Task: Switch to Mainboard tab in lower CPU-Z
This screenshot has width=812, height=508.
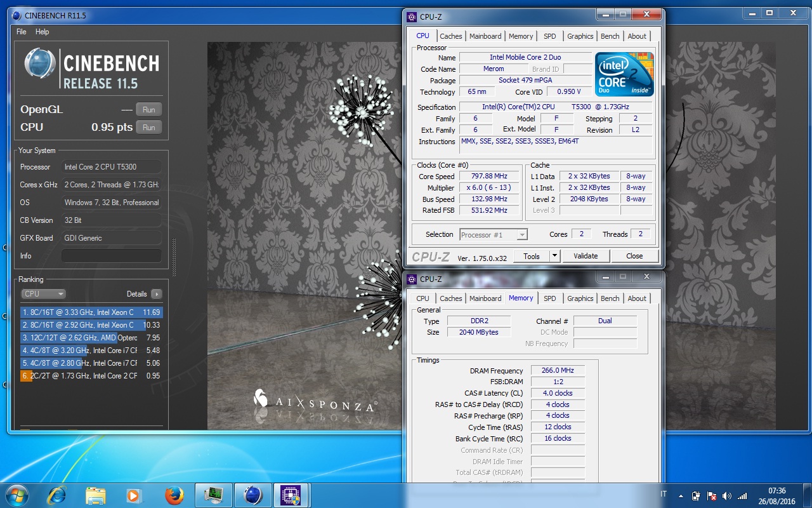Action: pyautogui.click(x=485, y=298)
